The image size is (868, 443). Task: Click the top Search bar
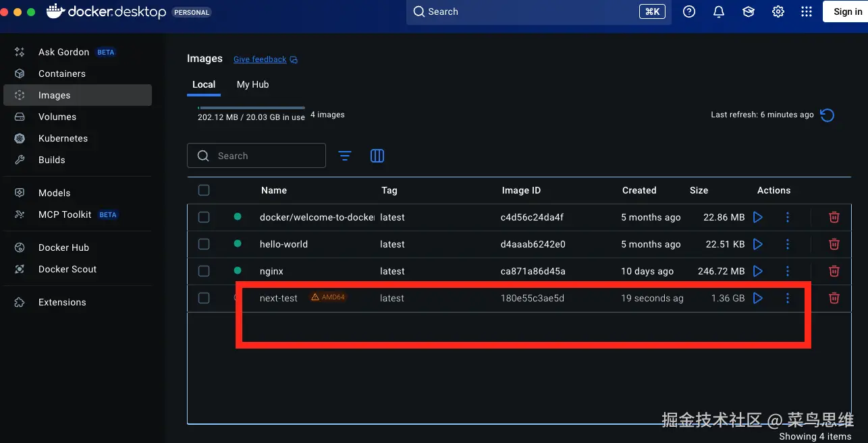(539, 11)
